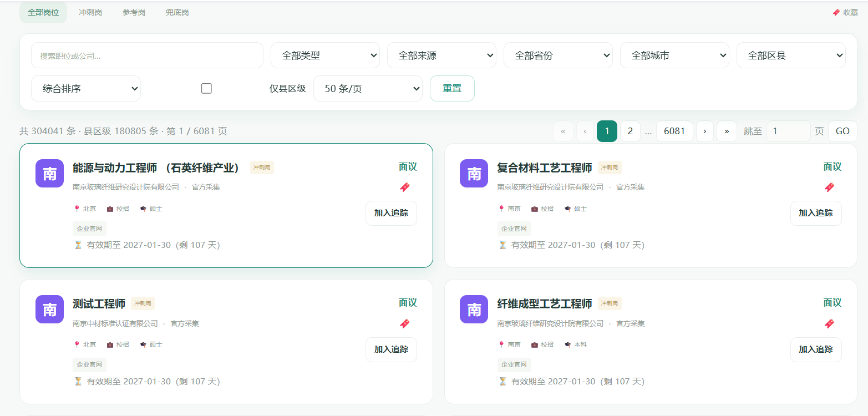Change the 50 条/页 page size dropdown
The image size is (868, 416).
tap(368, 89)
